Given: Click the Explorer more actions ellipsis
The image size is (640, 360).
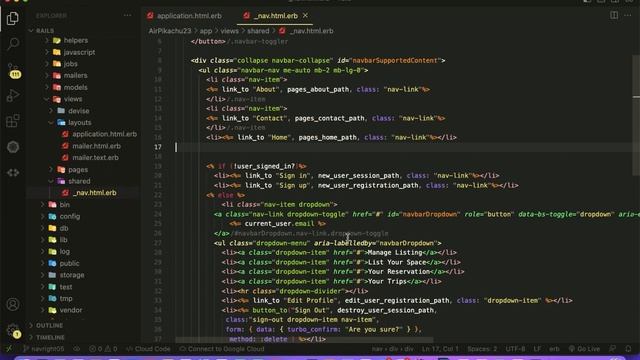Looking at the screenshot, I should (x=127, y=16).
